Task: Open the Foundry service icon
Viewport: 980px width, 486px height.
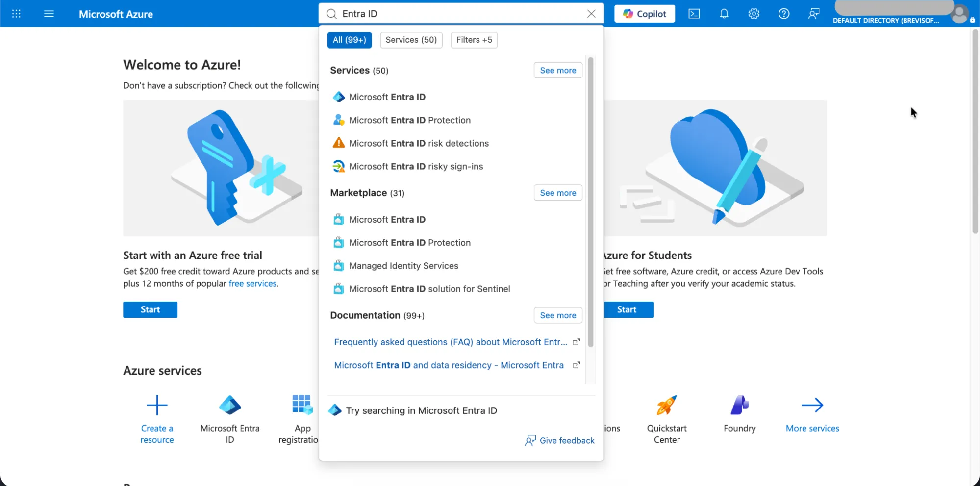Action: pyautogui.click(x=740, y=405)
